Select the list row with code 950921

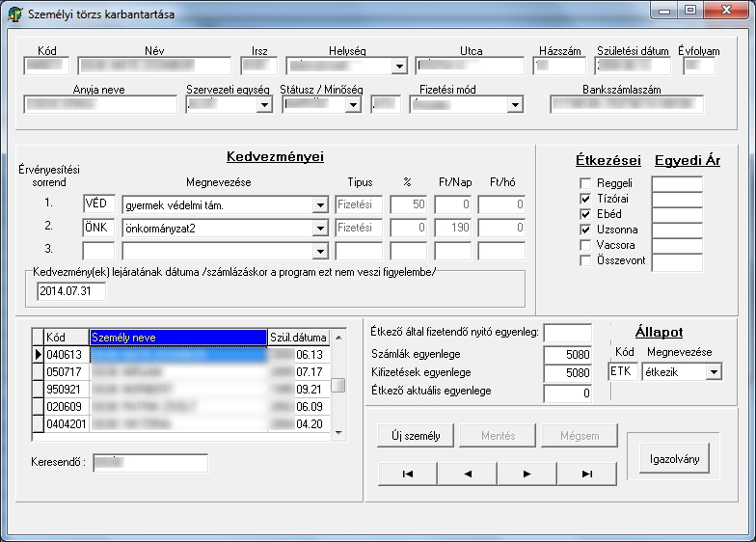[x=181, y=390]
